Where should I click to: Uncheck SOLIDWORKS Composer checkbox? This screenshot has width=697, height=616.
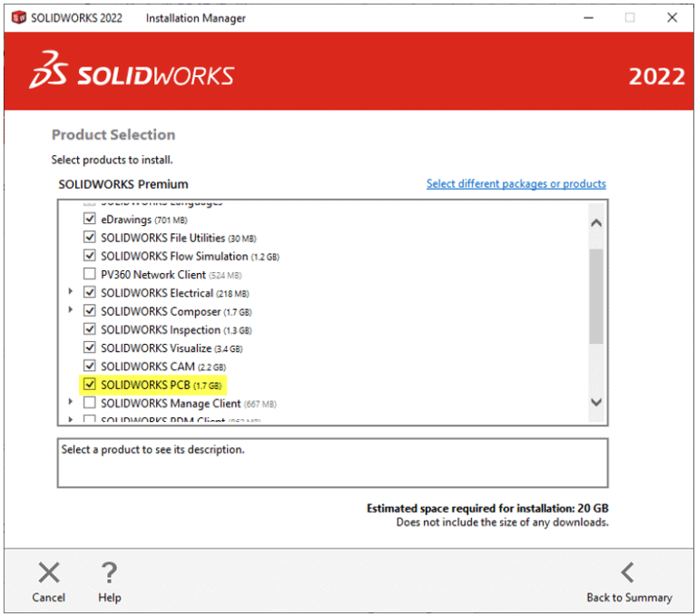[x=89, y=310]
